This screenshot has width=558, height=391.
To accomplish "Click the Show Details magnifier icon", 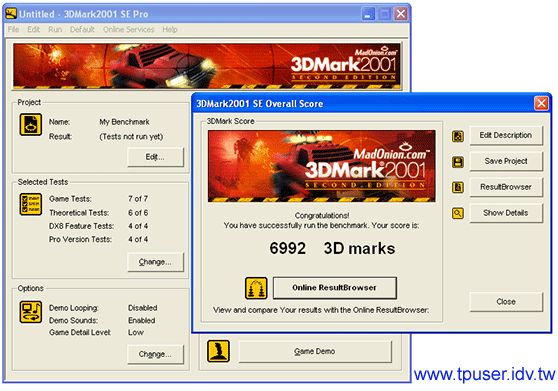I will click(x=458, y=213).
